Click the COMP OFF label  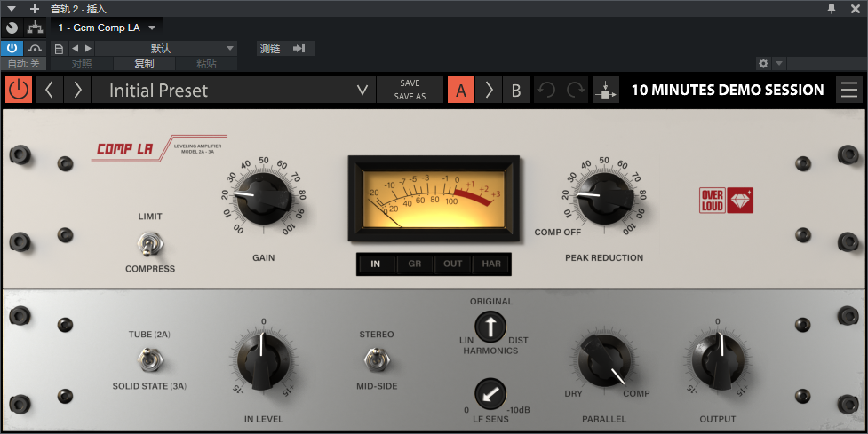(x=557, y=233)
